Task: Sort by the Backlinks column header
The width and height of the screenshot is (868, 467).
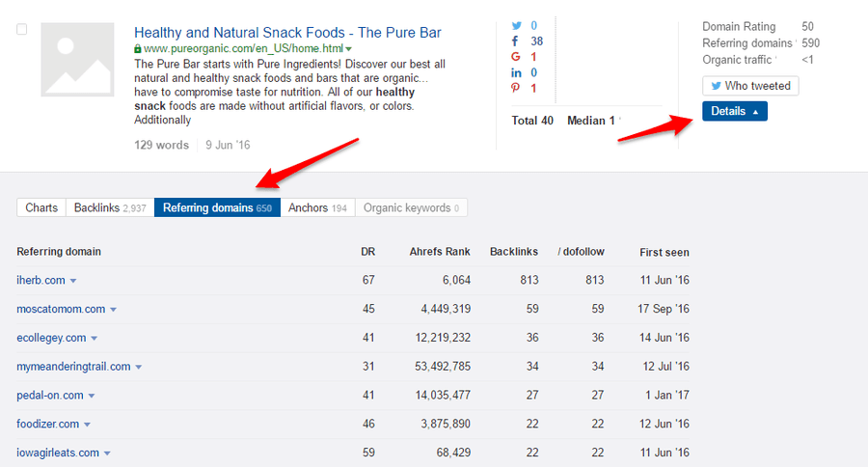Action: [x=512, y=252]
